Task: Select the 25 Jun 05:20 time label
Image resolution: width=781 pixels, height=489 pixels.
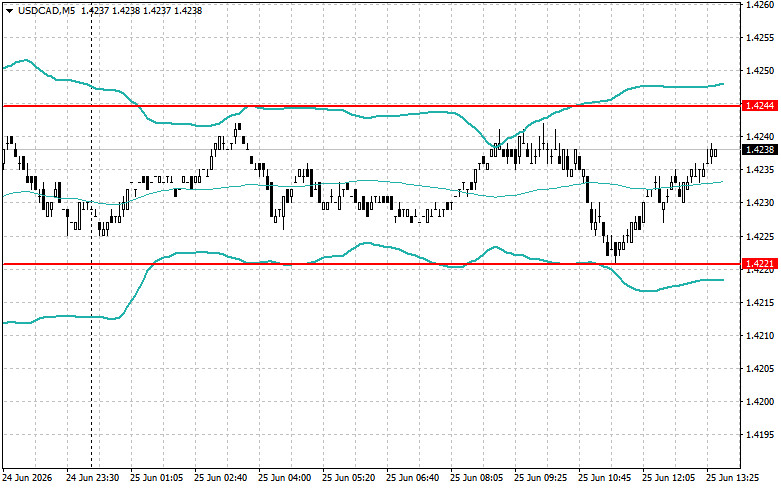Action: pos(349,478)
